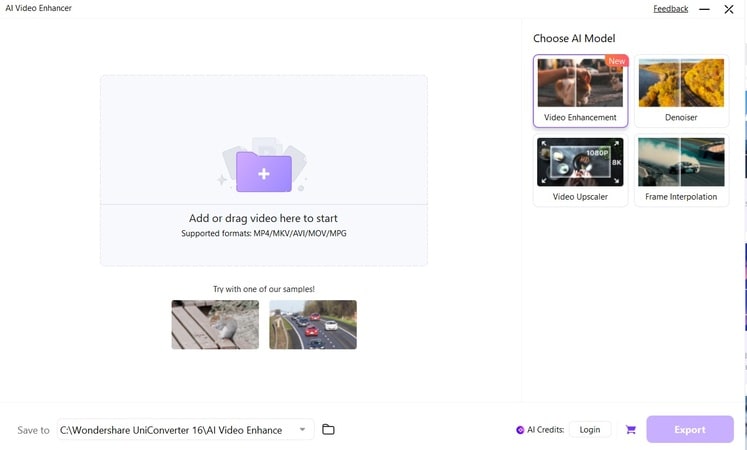The width and height of the screenshot is (747, 450).
Task: Click the Export button
Action: tap(690, 430)
